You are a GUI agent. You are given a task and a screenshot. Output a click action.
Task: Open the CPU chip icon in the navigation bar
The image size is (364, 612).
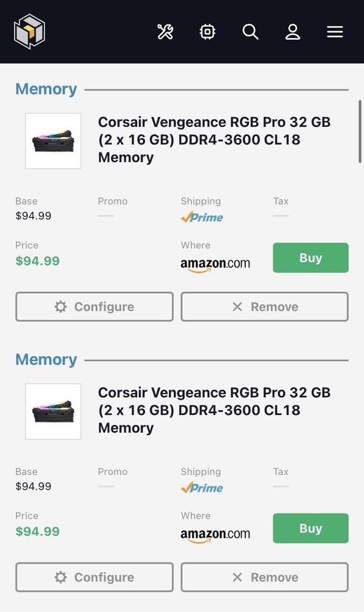pos(207,31)
